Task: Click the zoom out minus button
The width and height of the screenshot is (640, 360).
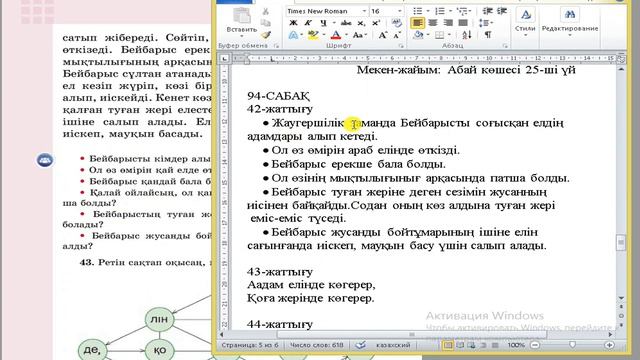Action: point(535,345)
